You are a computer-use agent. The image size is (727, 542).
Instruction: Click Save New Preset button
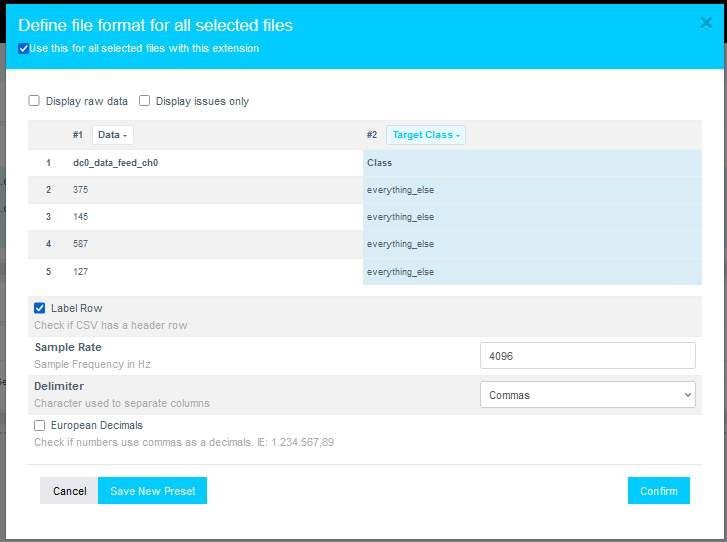click(152, 491)
